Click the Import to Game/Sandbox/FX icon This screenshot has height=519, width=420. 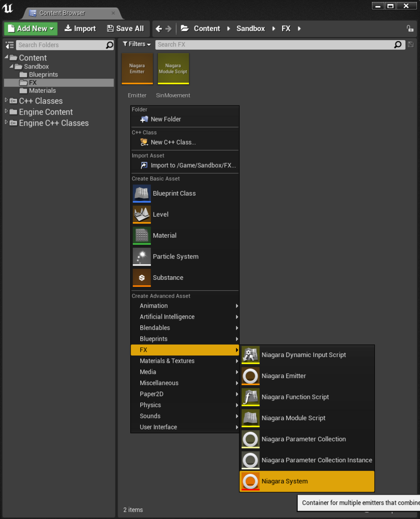pyautogui.click(x=144, y=165)
